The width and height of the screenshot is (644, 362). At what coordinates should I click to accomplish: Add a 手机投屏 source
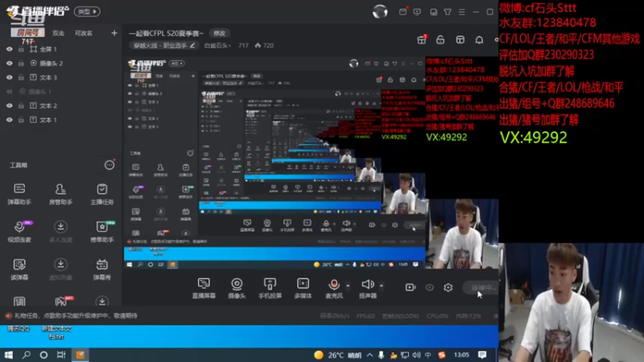(270, 288)
